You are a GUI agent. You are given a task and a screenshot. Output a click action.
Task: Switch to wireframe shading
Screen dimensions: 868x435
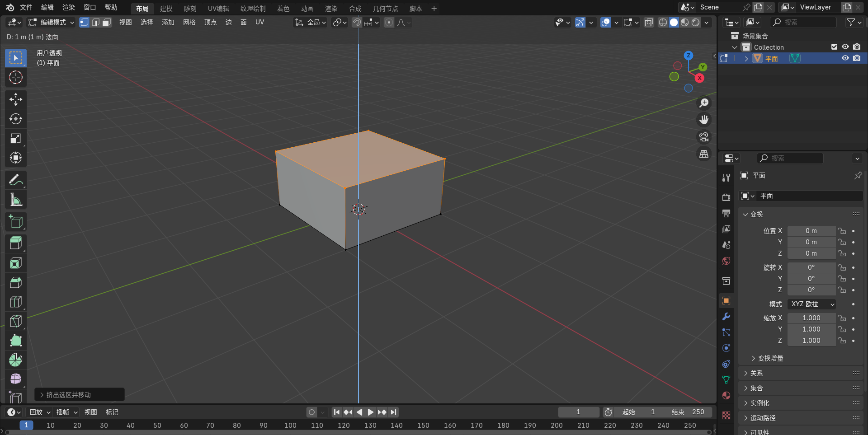[663, 22]
